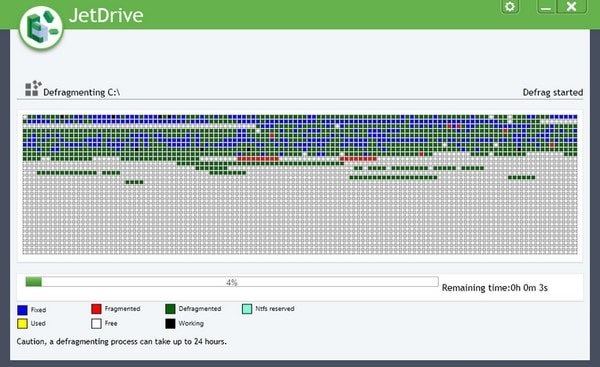Open settings via the gear icon

tap(510, 7)
